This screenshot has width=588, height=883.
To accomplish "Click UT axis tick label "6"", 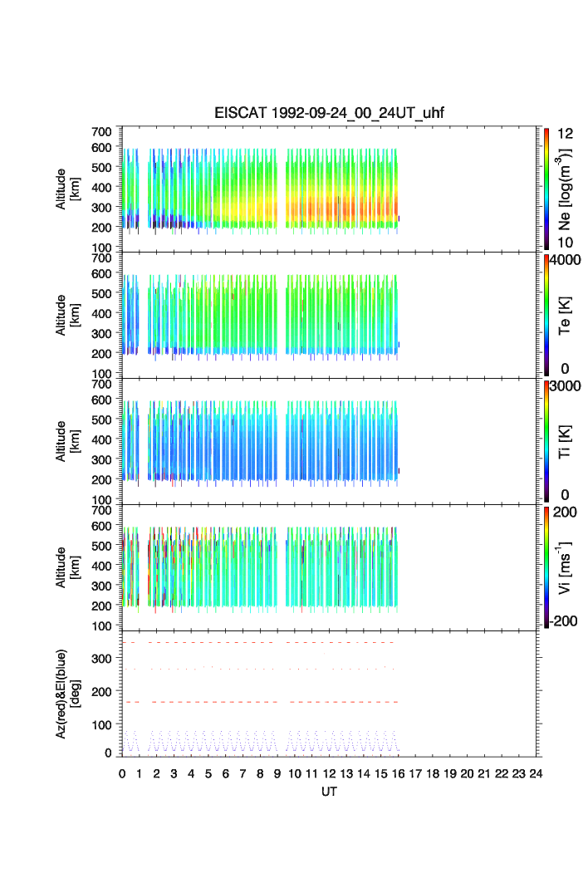I will point(225,773).
